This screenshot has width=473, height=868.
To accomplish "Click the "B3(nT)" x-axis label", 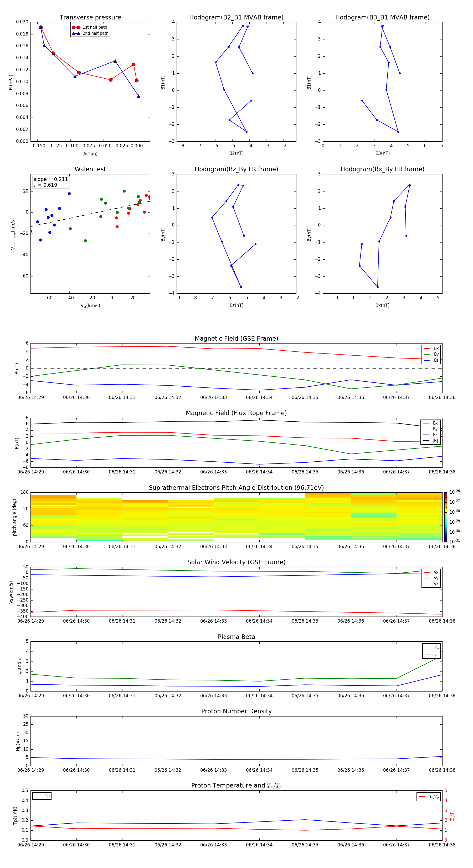I will coord(382,153).
